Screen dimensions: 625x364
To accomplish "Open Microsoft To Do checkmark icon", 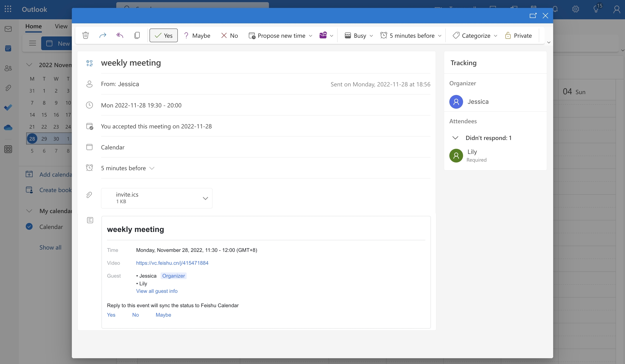I will pos(8,107).
